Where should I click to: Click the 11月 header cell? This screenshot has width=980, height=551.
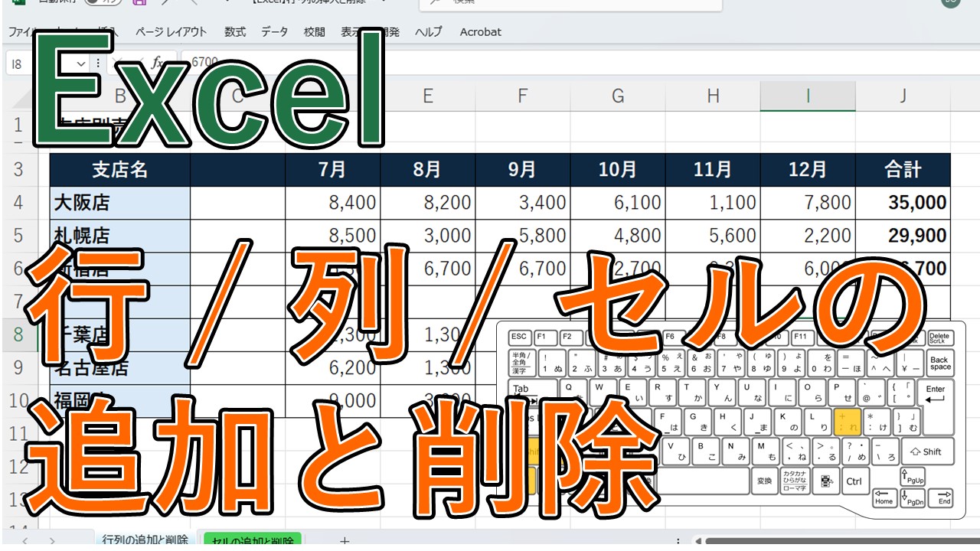(713, 169)
